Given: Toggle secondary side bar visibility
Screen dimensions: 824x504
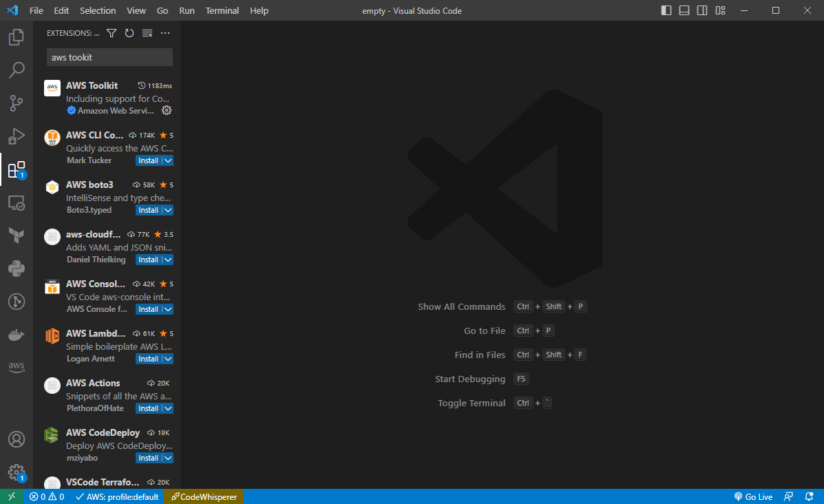Looking at the screenshot, I should click(x=702, y=10).
